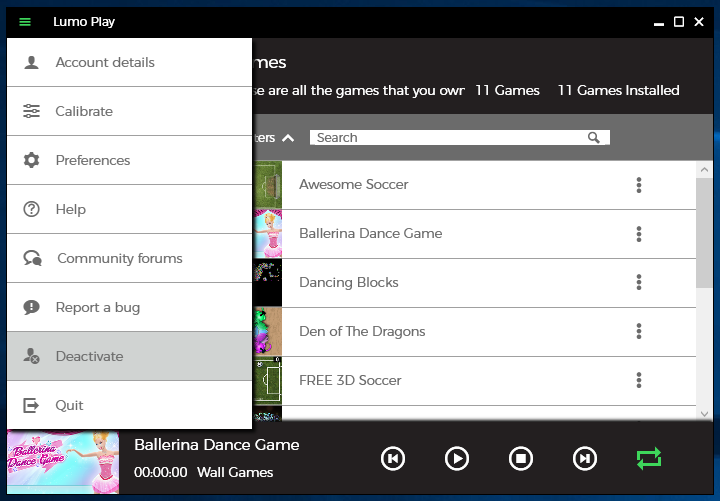Image resolution: width=720 pixels, height=501 pixels.
Task: Minimize the Lumo Play window
Action: click(x=659, y=24)
